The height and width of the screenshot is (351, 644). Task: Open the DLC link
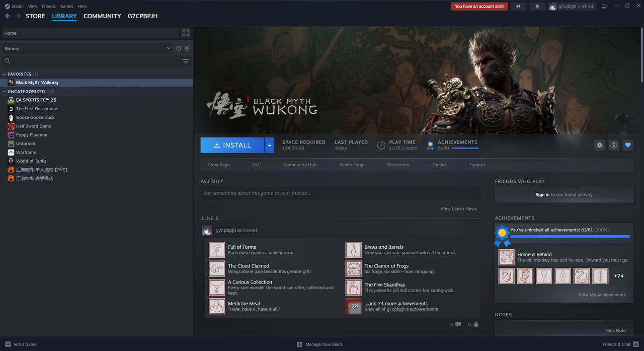(x=257, y=165)
